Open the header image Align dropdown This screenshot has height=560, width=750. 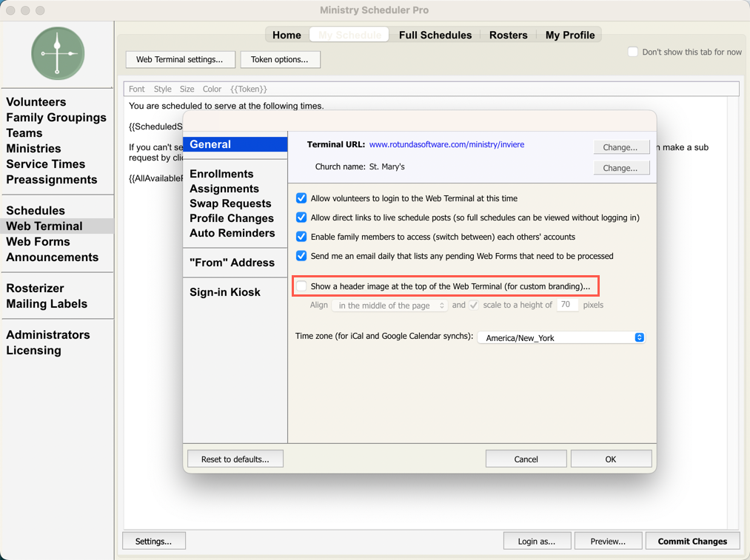click(x=390, y=306)
